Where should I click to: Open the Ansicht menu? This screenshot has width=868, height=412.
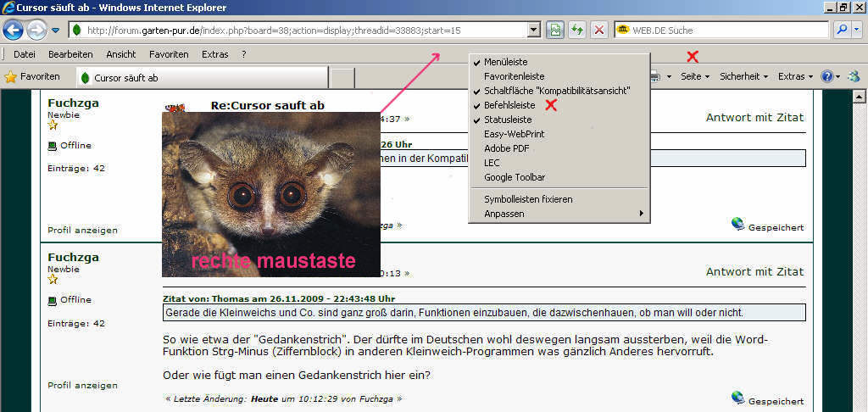point(121,54)
